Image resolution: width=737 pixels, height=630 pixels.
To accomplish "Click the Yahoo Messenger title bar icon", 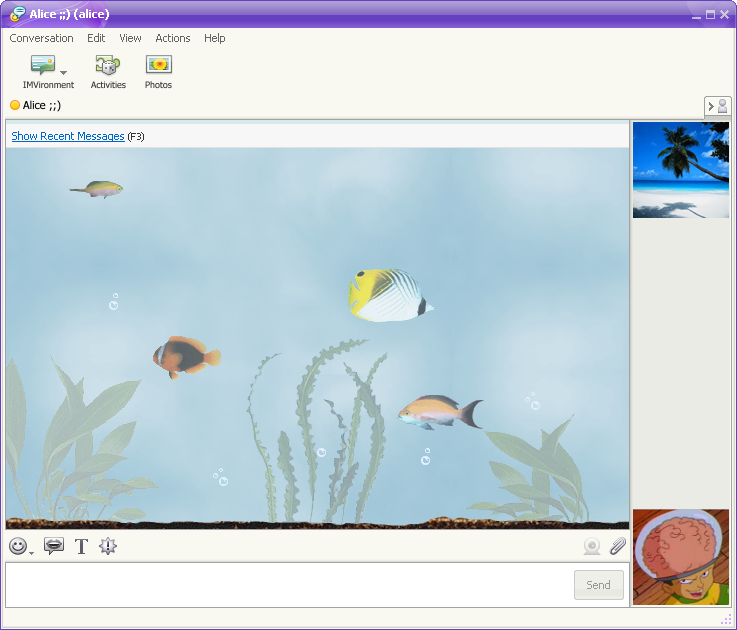I will click(x=17, y=14).
